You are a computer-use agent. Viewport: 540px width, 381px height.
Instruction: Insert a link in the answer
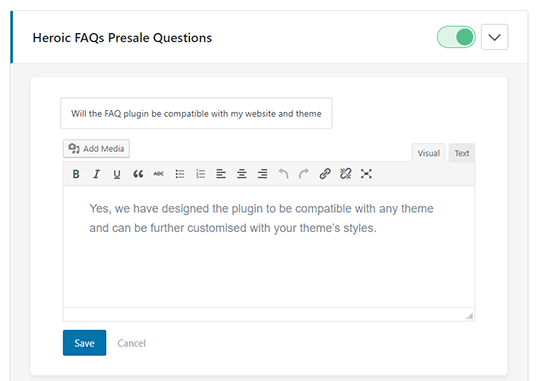point(325,174)
